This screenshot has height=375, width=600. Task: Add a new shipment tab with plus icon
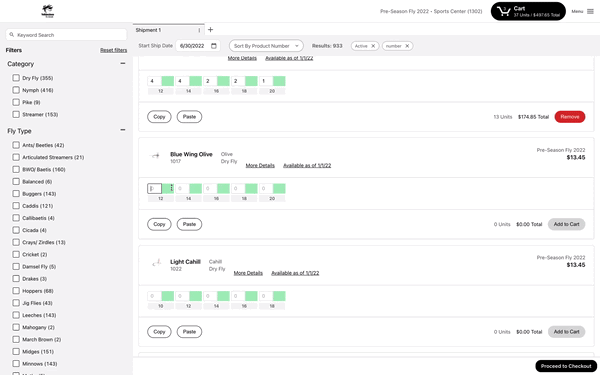(210, 30)
